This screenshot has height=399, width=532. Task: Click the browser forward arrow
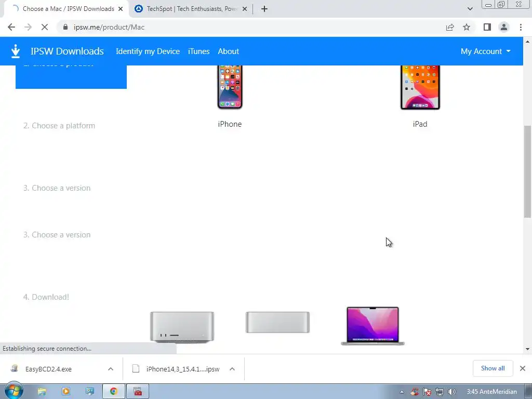tap(28, 27)
